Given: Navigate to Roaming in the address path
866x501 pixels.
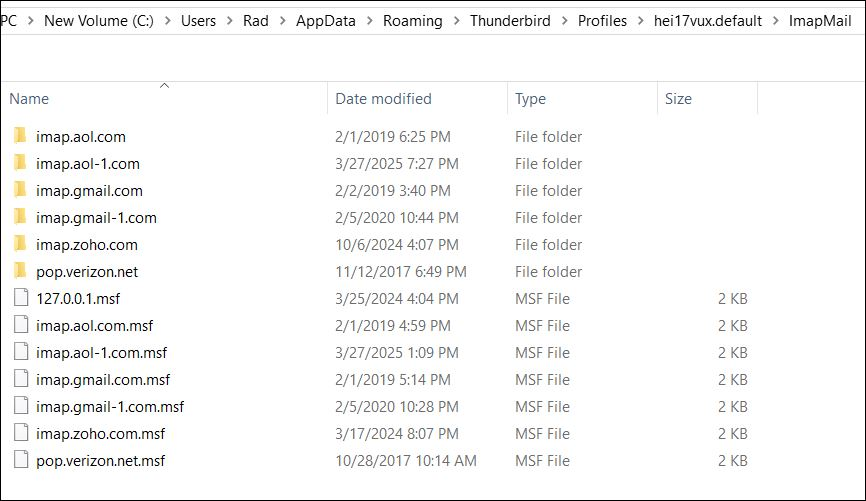Looking at the screenshot, I should (x=413, y=21).
